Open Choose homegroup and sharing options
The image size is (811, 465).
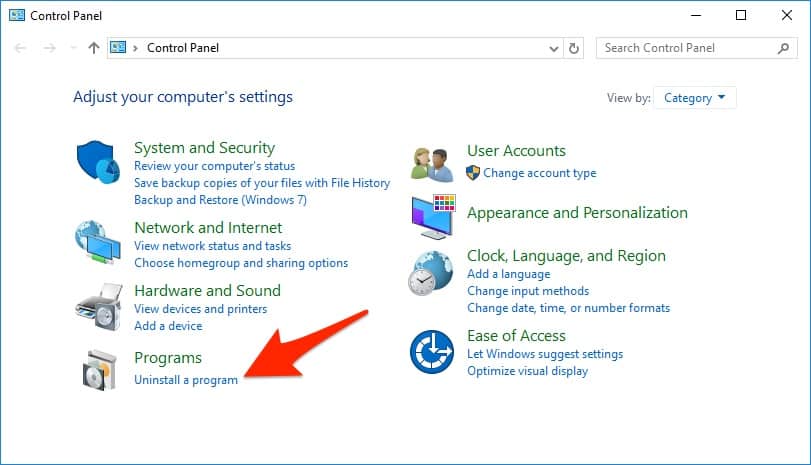tap(241, 263)
